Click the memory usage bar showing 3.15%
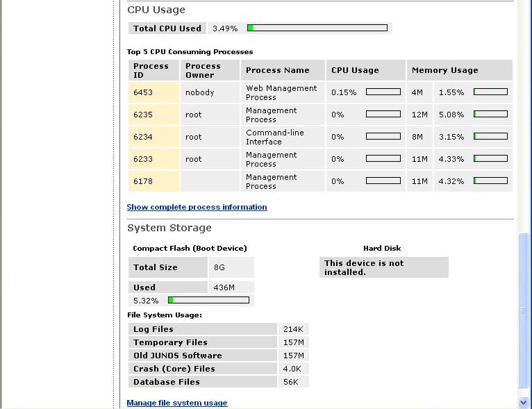Screen dimensions: 532x409 490,137
